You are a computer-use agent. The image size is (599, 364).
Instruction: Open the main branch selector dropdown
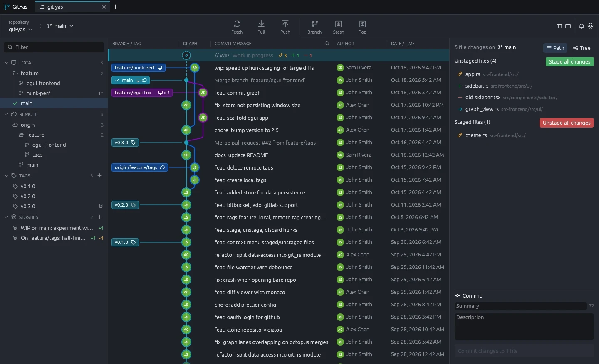pyautogui.click(x=60, y=26)
